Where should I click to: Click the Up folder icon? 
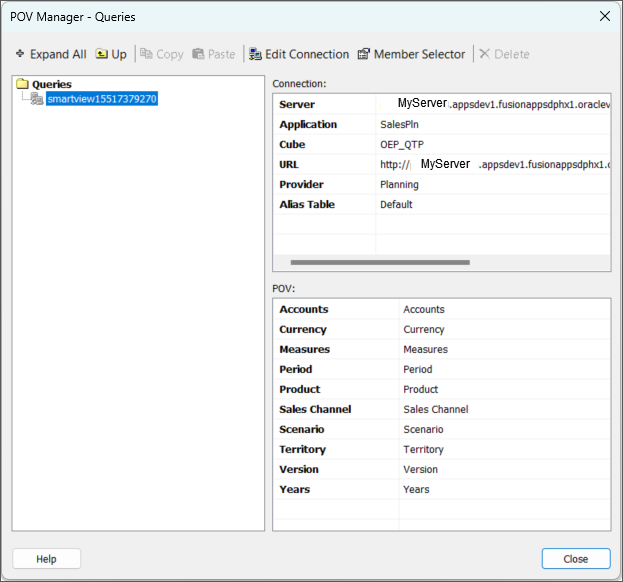[102, 54]
